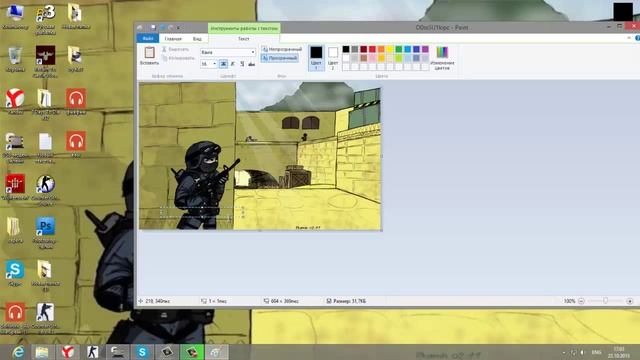Select Color 1 (Цвет 1) box
640x360 pixels.
click(x=316, y=58)
